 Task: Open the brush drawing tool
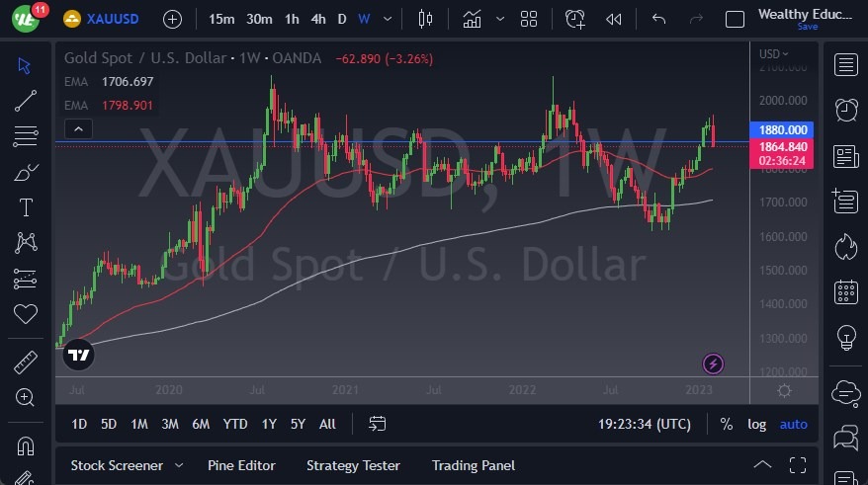coord(26,172)
